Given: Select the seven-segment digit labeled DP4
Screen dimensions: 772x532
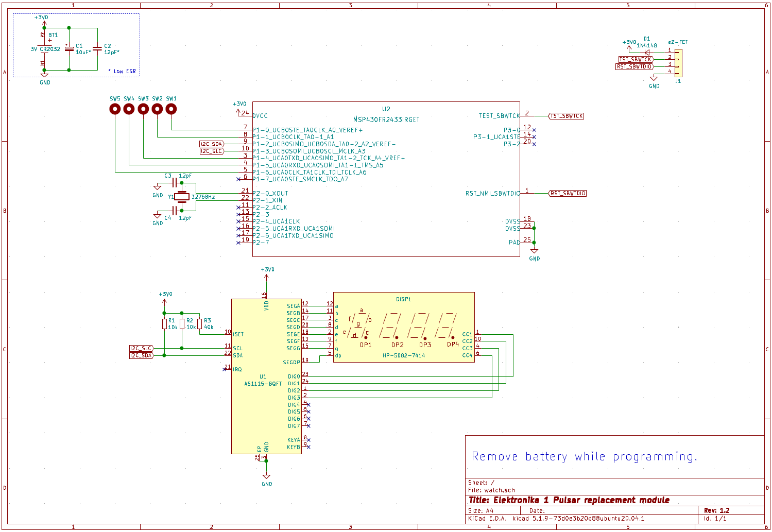Looking at the screenshot, I should pyautogui.click(x=447, y=326).
